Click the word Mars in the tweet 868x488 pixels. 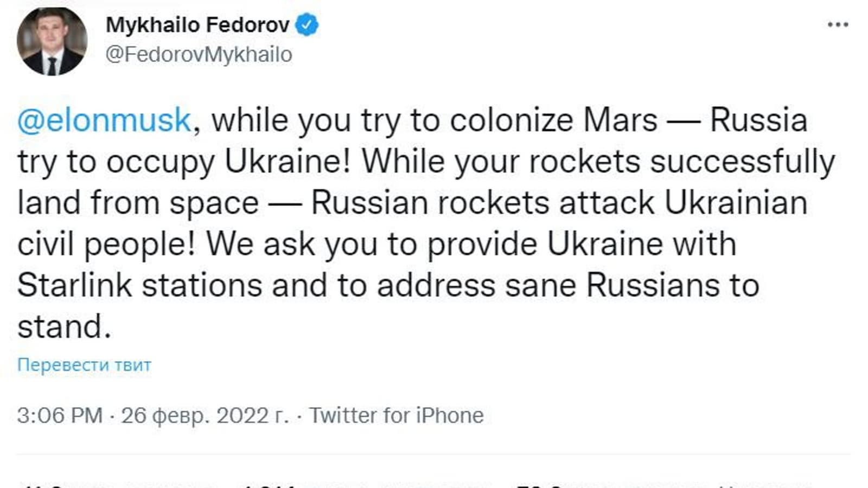(x=620, y=120)
